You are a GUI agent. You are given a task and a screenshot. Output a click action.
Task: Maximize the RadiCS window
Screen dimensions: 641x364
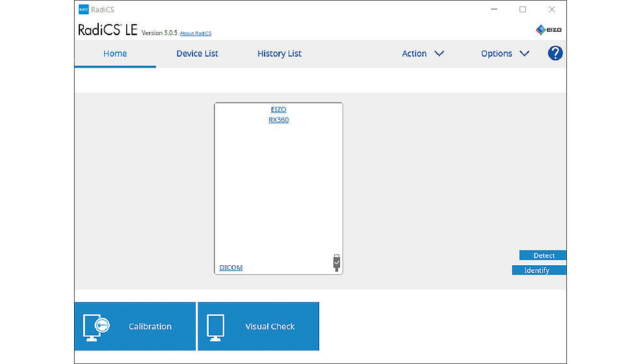click(x=523, y=10)
